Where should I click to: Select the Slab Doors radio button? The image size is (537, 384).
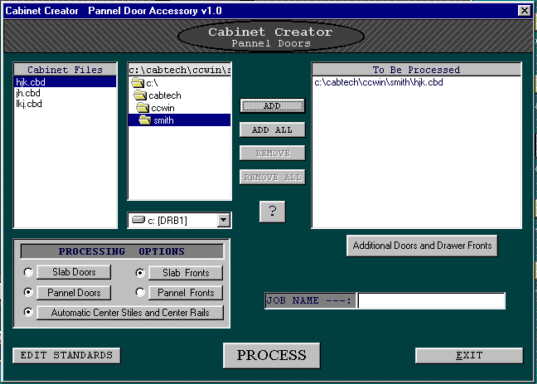[x=28, y=272]
